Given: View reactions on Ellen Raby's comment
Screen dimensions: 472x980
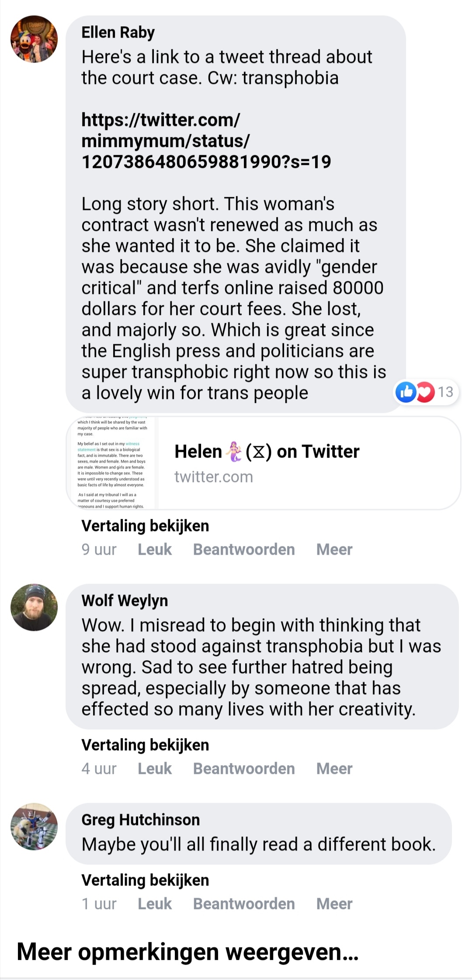Looking at the screenshot, I should click(x=426, y=392).
